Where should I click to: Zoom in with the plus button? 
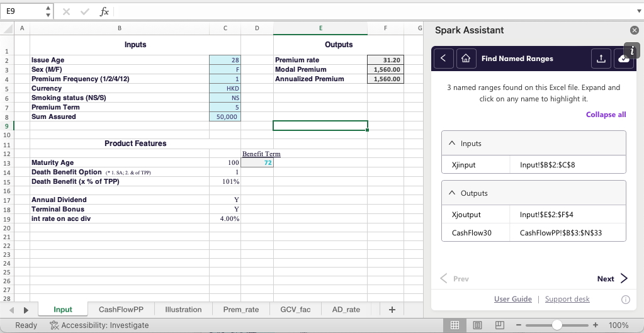coord(595,325)
